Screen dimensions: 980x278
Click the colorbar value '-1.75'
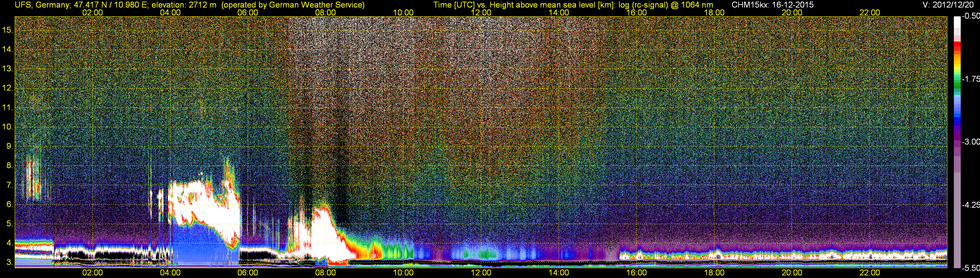971,79
